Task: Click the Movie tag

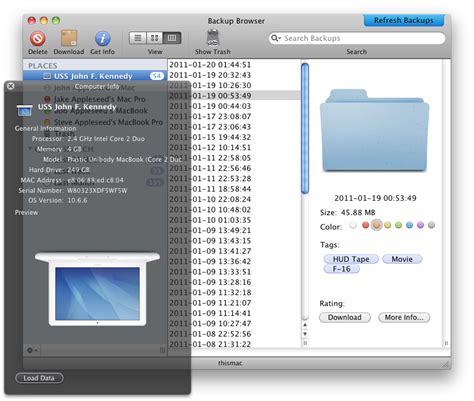Action: (402, 259)
